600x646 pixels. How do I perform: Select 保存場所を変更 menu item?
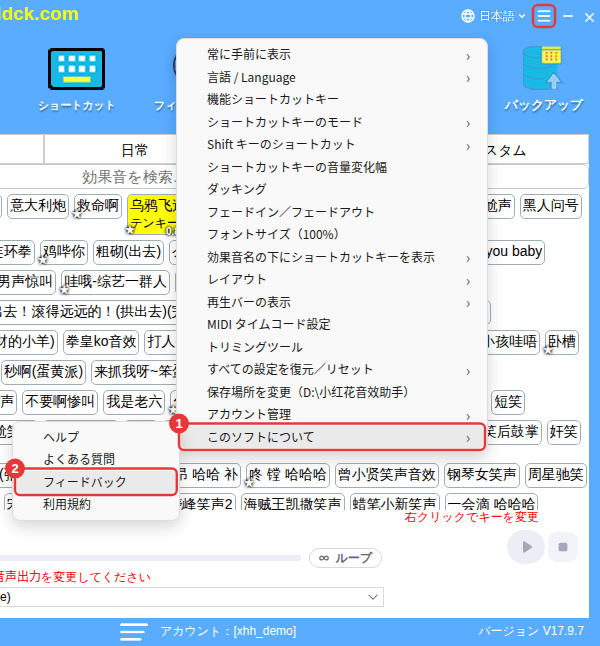point(333,392)
